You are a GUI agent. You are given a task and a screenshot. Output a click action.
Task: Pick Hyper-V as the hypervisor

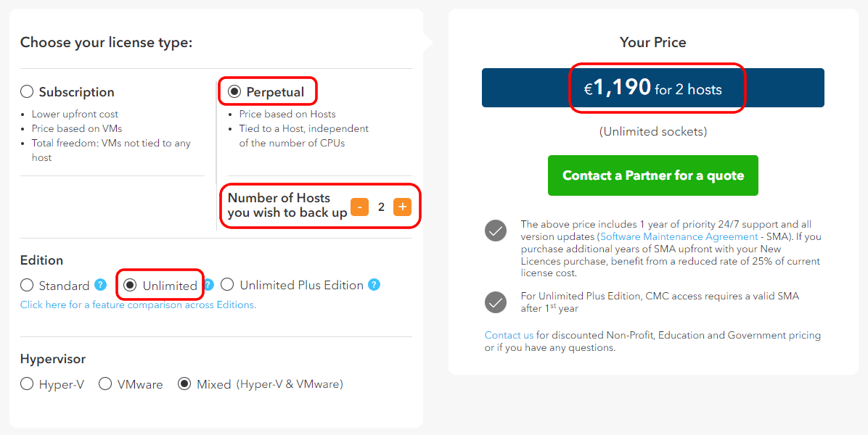coord(27,384)
